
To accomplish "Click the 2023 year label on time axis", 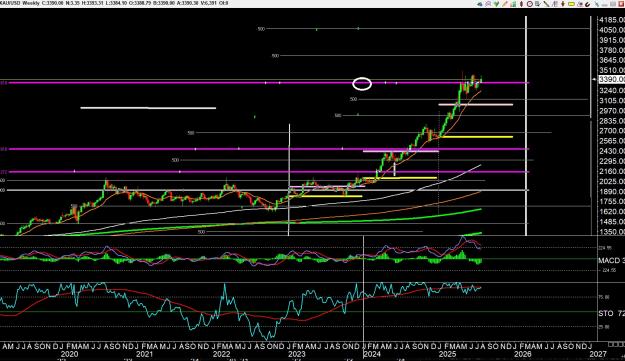I will (x=296, y=354).
